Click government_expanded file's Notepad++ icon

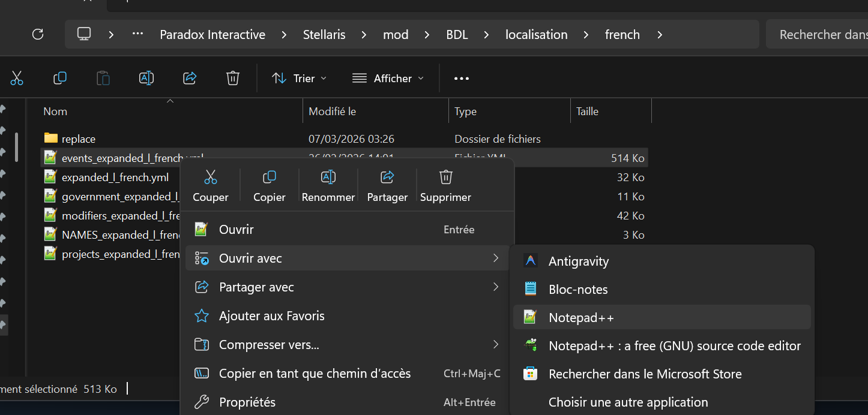tap(51, 196)
